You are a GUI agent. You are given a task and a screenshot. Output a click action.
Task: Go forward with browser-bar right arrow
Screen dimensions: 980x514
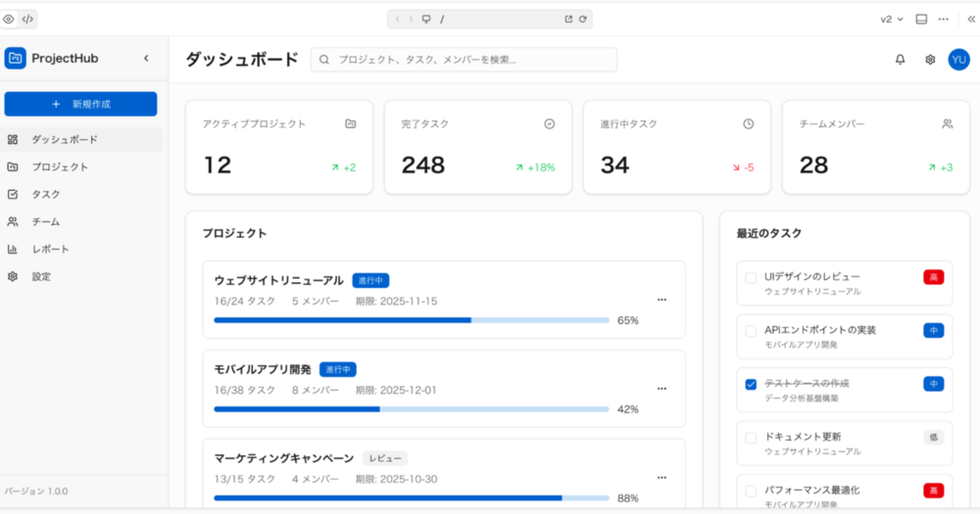(411, 20)
